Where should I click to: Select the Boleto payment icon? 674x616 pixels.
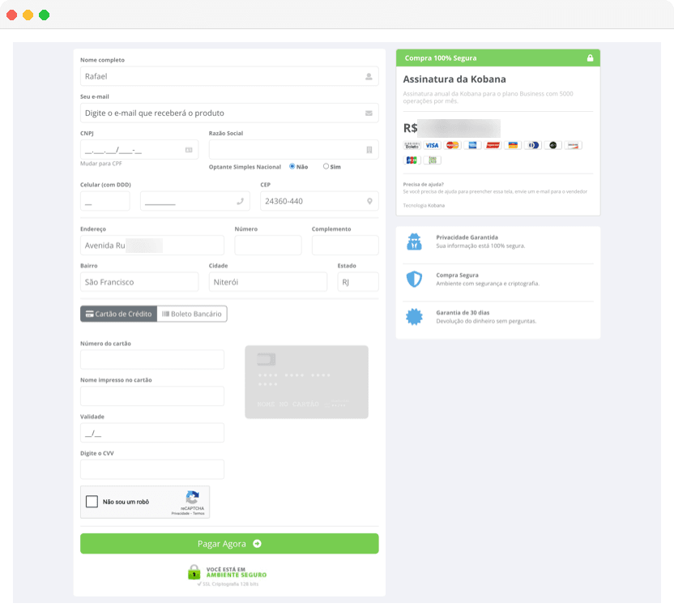(412, 145)
